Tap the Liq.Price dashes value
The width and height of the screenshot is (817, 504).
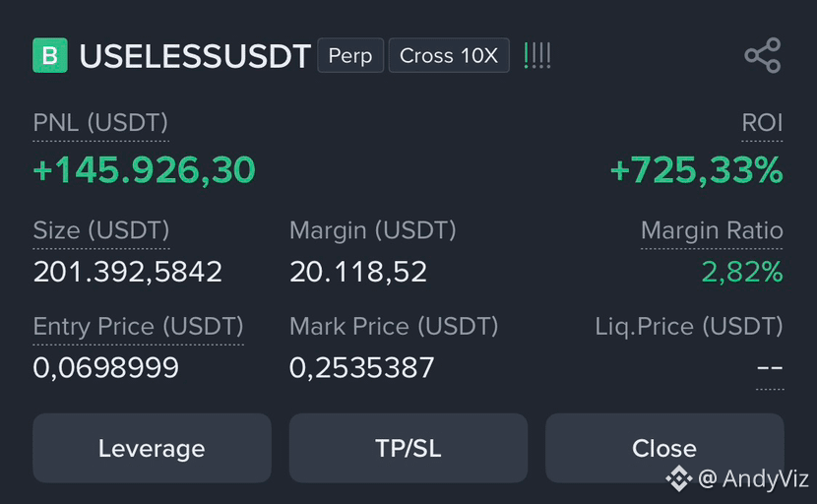(770, 368)
